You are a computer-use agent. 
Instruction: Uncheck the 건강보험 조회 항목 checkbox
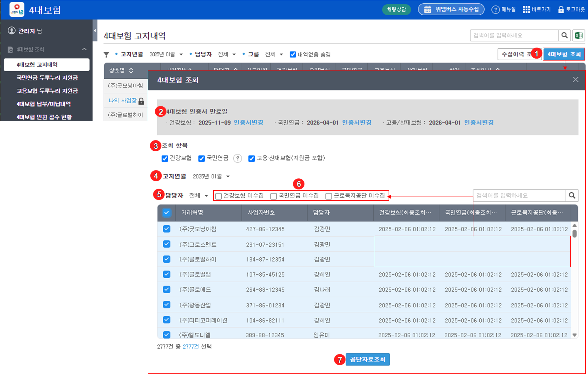pos(165,159)
